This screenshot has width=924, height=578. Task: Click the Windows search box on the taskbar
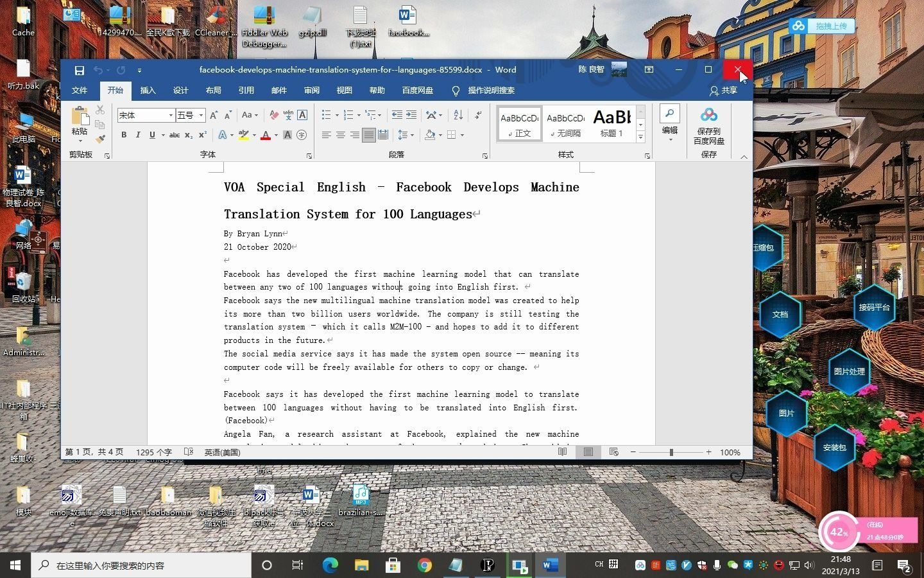pos(141,565)
